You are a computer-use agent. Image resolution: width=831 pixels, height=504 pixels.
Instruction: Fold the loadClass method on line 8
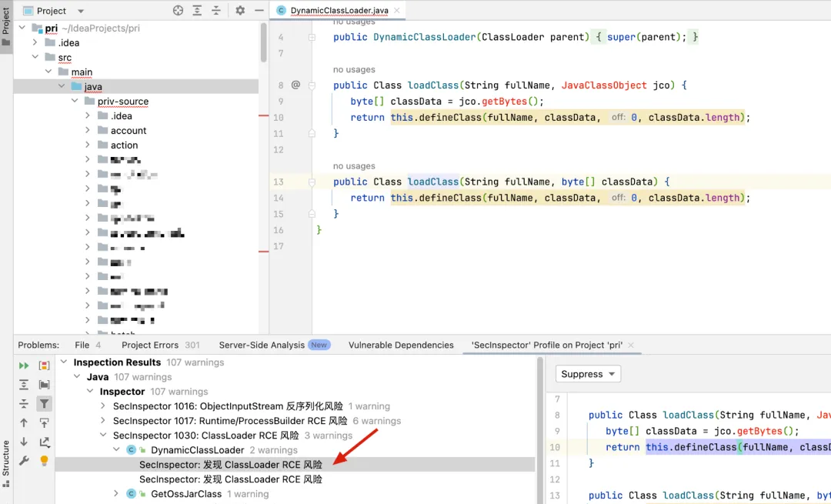pos(312,85)
